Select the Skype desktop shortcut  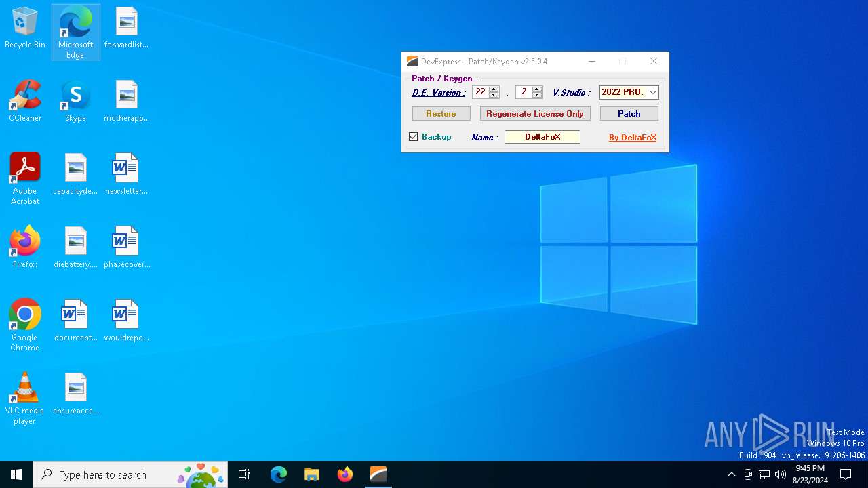75,102
